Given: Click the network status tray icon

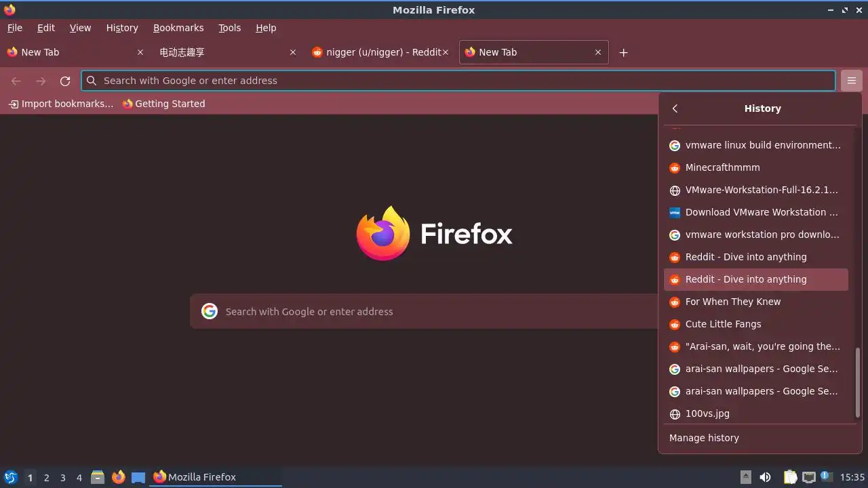Looking at the screenshot, I should [x=808, y=477].
